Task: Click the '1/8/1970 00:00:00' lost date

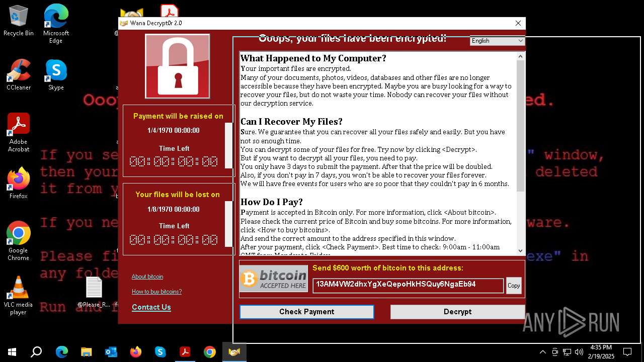Action: [174, 209]
